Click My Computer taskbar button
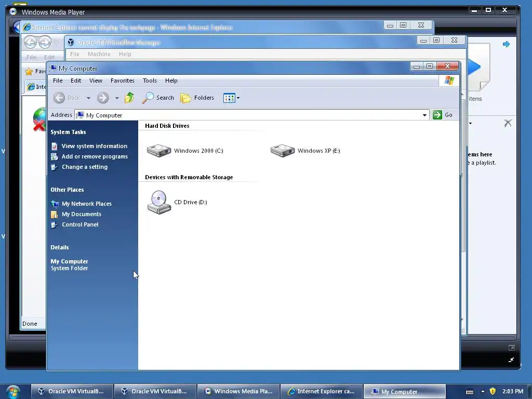 [x=404, y=391]
